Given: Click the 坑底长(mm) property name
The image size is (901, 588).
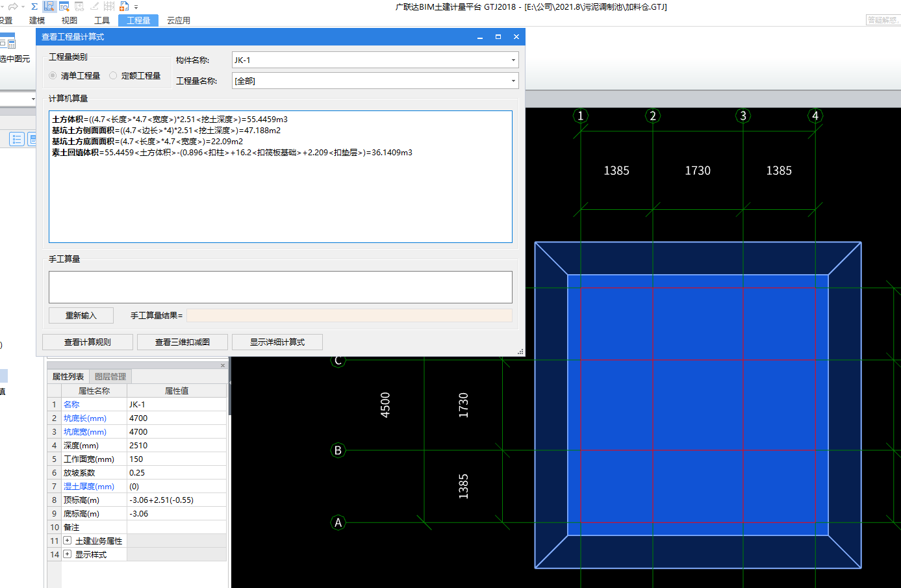Looking at the screenshot, I should (x=85, y=418).
